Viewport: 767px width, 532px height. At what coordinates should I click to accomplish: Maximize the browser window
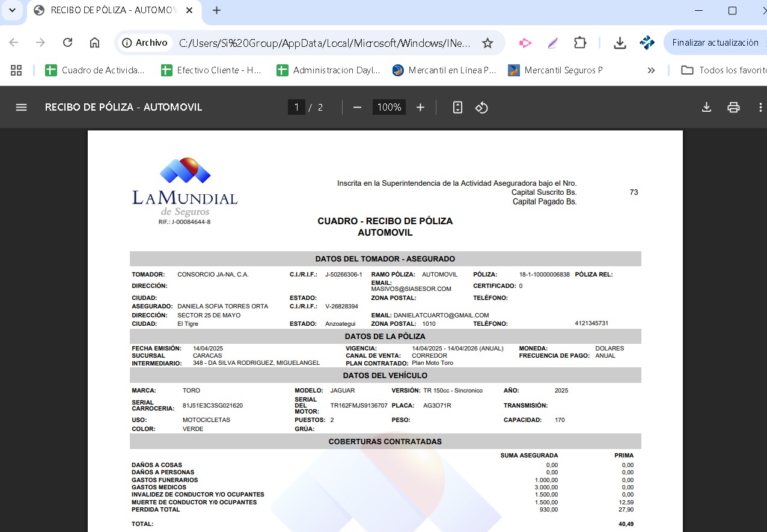tap(732, 10)
